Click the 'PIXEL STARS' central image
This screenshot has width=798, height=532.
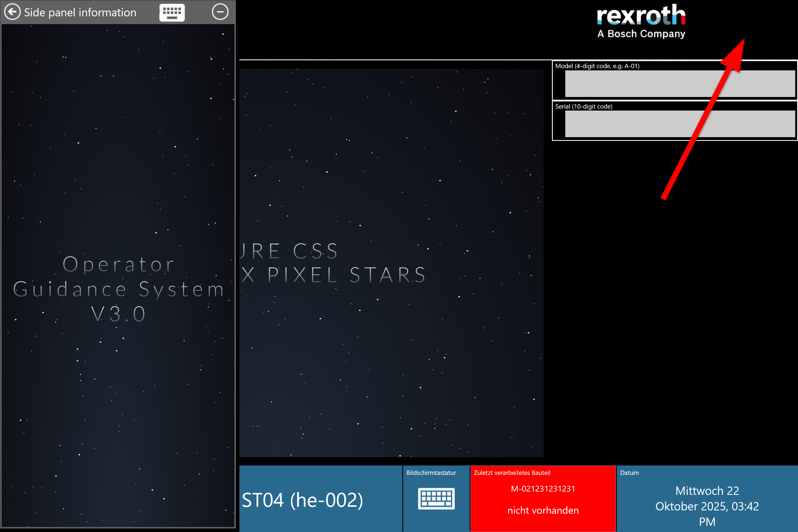(x=391, y=263)
